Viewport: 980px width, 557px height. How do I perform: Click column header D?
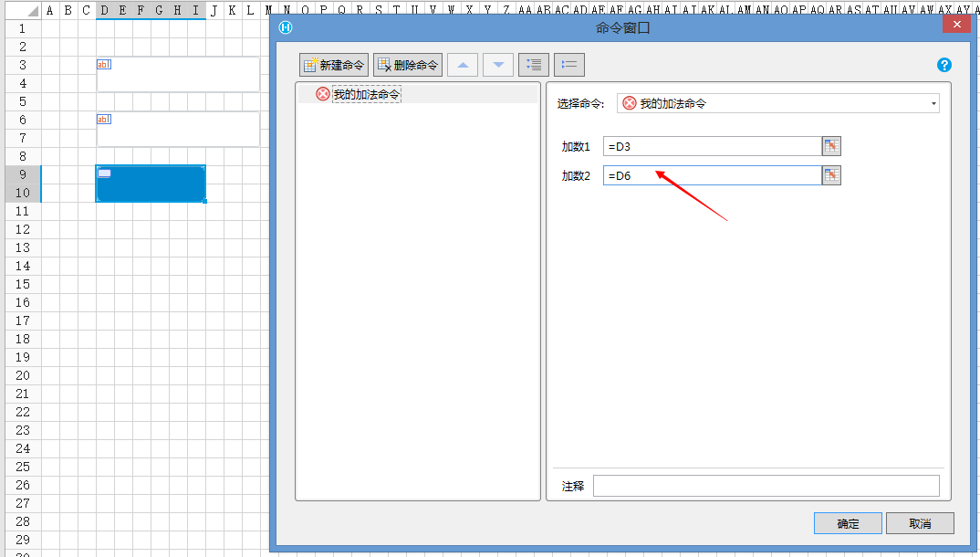[x=104, y=10]
